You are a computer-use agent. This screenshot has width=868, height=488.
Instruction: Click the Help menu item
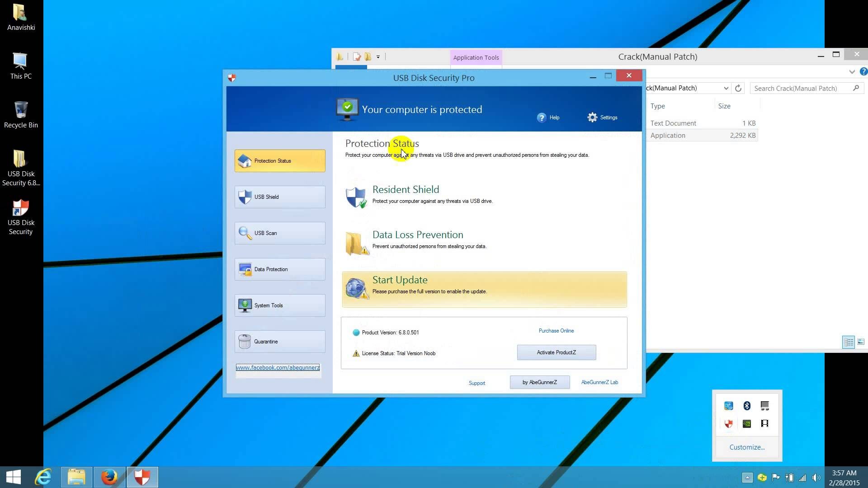coord(547,117)
